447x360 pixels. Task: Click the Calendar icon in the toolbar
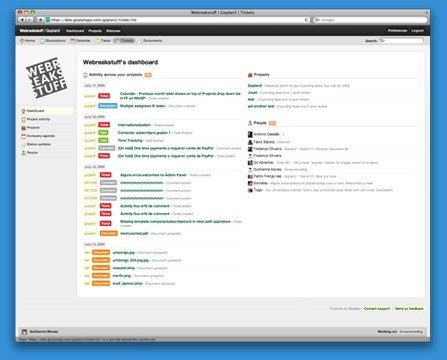72,41
